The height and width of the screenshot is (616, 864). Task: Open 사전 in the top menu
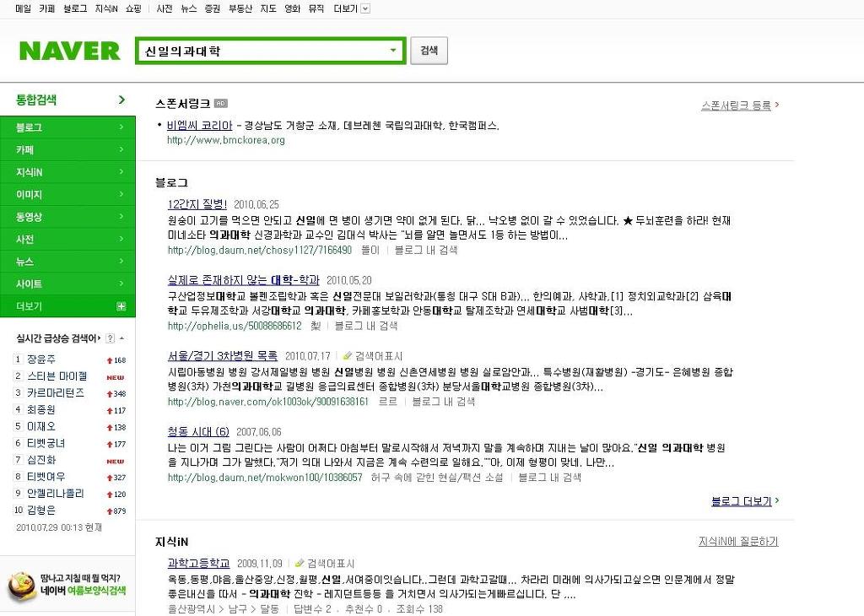(165, 8)
